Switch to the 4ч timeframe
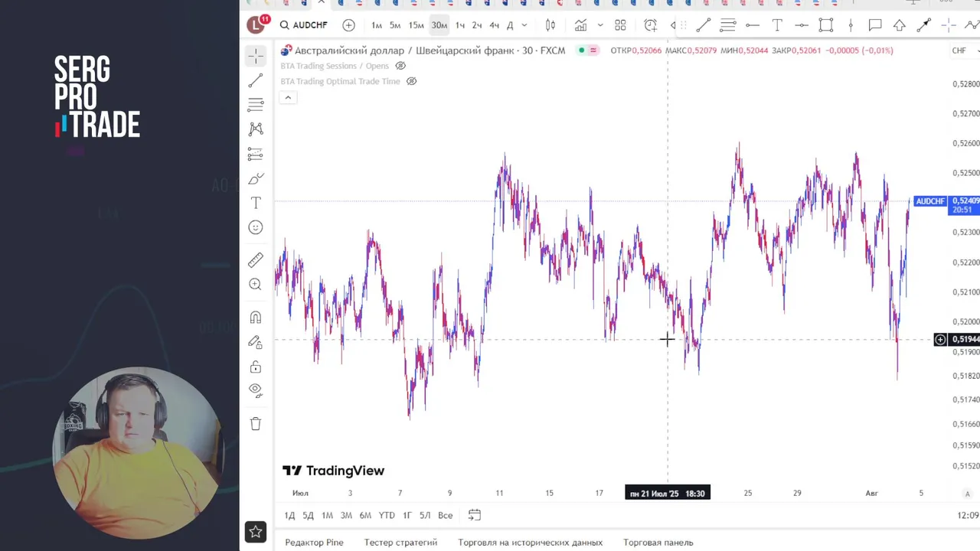Viewport: 980px width, 551px height. 494,25
